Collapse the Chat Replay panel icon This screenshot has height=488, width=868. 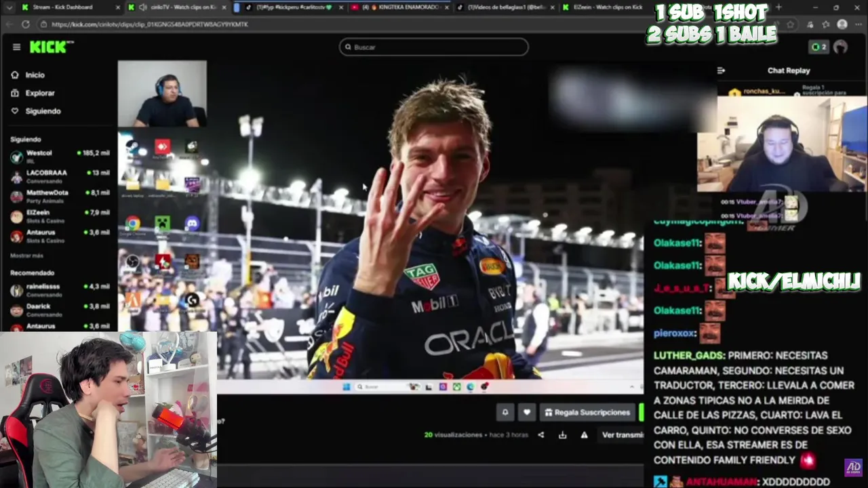coord(721,70)
